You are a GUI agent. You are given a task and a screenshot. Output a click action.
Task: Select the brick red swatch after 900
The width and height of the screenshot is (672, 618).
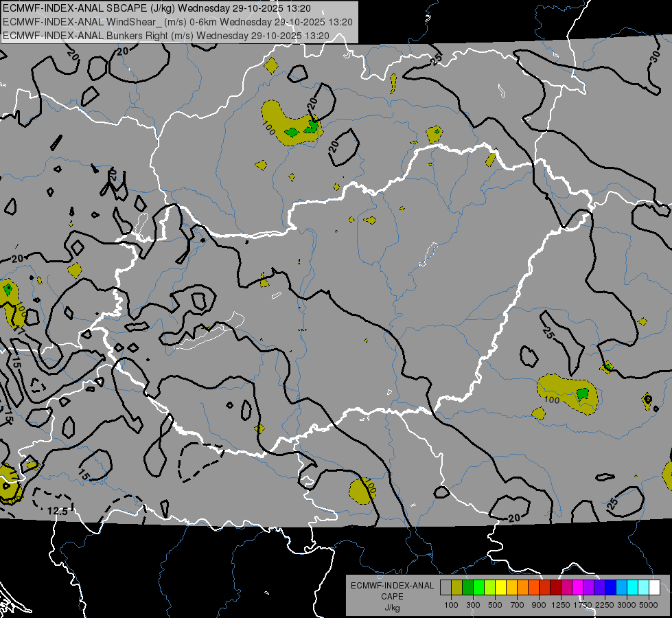(545, 588)
